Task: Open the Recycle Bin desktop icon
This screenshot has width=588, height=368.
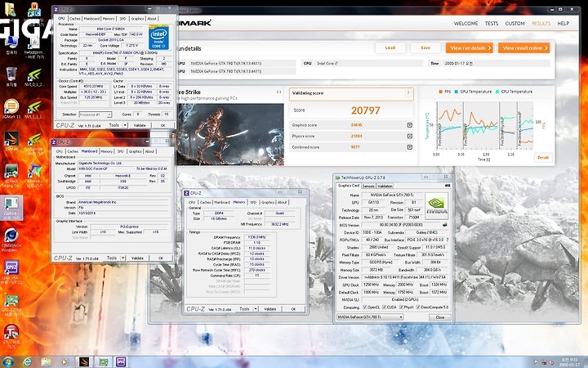Action: [x=11, y=74]
